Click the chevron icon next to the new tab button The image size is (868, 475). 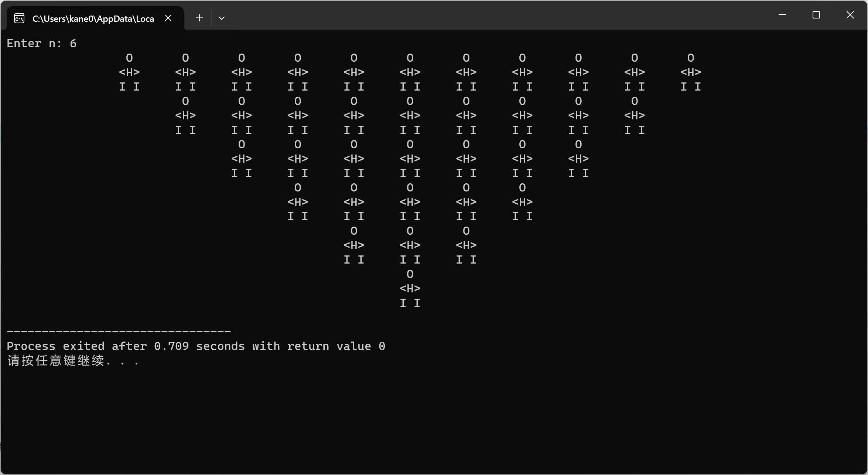[x=222, y=17]
